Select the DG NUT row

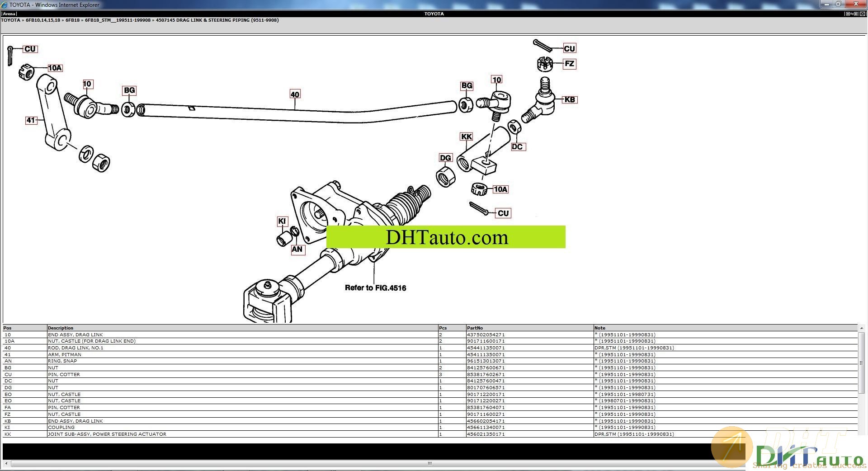(430, 388)
